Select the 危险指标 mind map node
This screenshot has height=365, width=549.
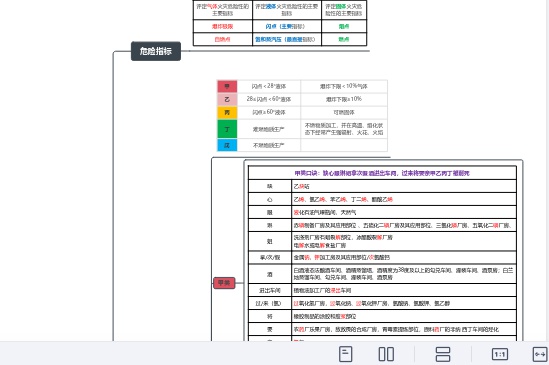pos(156,51)
